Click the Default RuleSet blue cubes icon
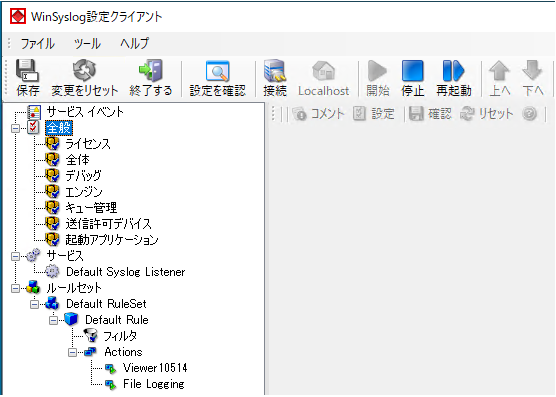The width and height of the screenshot is (556, 397). pyautogui.click(x=52, y=303)
